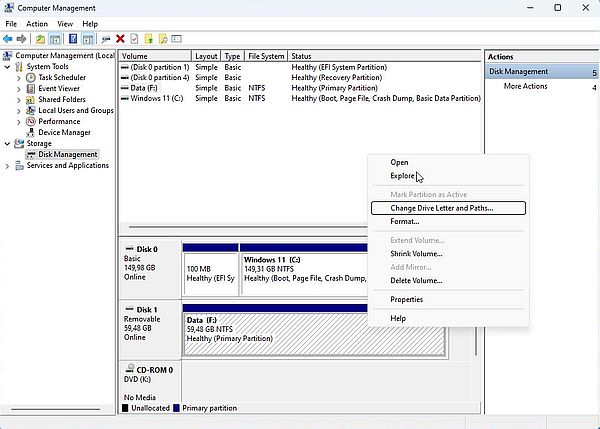Open Task Scheduler in the tree
600x429 pixels.
(x=62, y=77)
